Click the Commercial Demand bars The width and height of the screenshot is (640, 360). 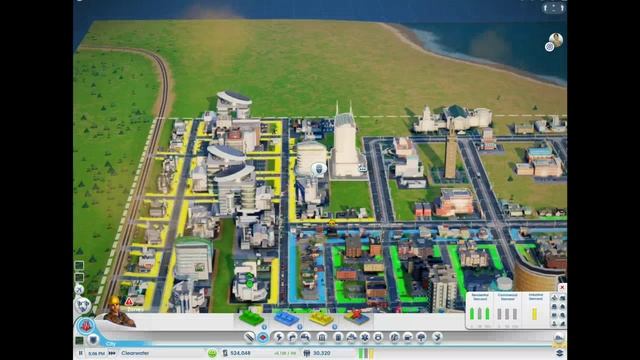point(507,313)
